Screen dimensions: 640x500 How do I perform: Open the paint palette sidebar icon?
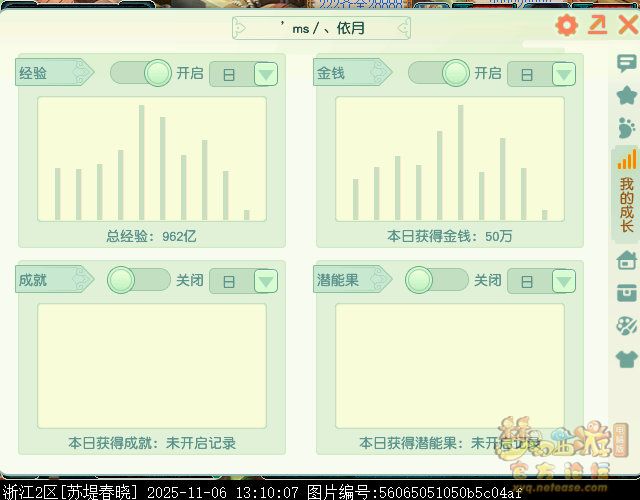click(627, 326)
